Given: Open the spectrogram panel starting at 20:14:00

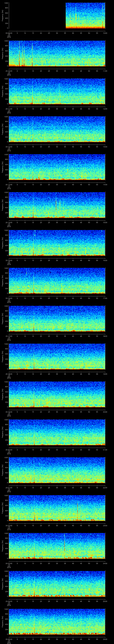Looking at the screenshot, I should click(x=57, y=205).
